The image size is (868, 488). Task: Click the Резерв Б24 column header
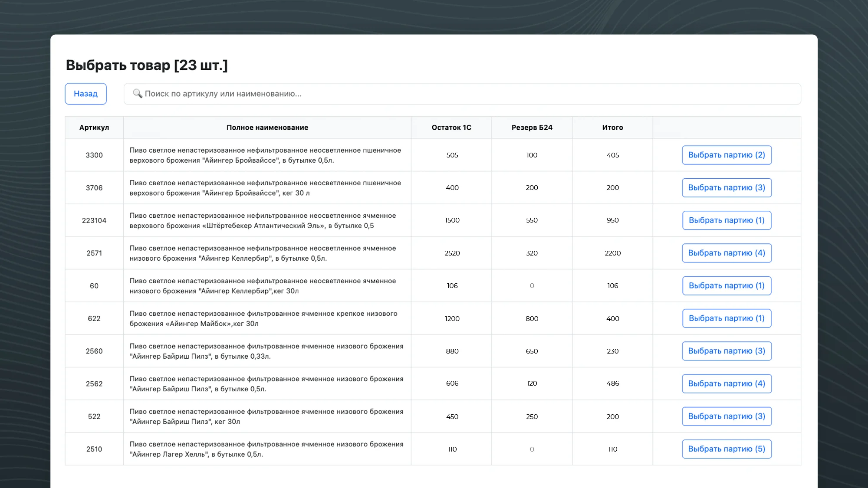tap(532, 128)
